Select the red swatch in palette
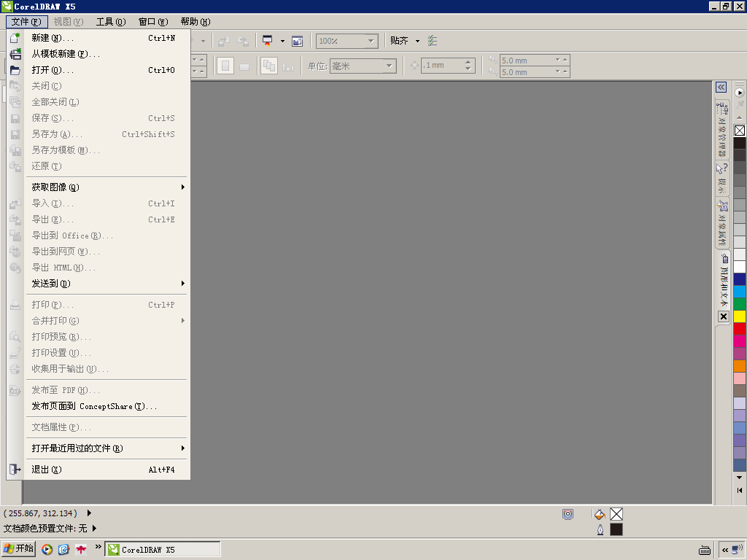Screen dimensions: 747x560 click(740, 329)
